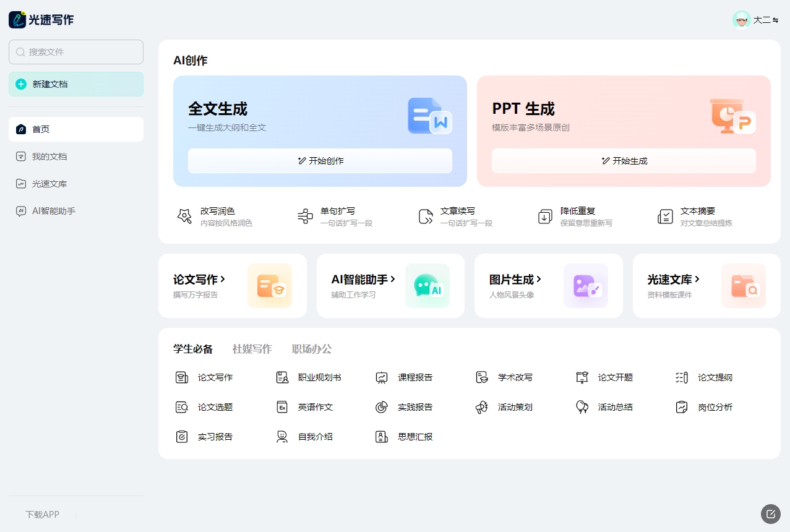This screenshot has width=790, height=532.
Task: Open the 光速文库 library card chevron
Action: (x=697, y=280)
